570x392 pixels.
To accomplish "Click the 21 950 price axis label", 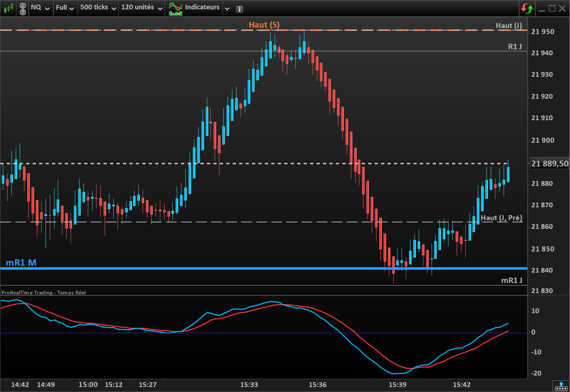I will pos(542,32).
